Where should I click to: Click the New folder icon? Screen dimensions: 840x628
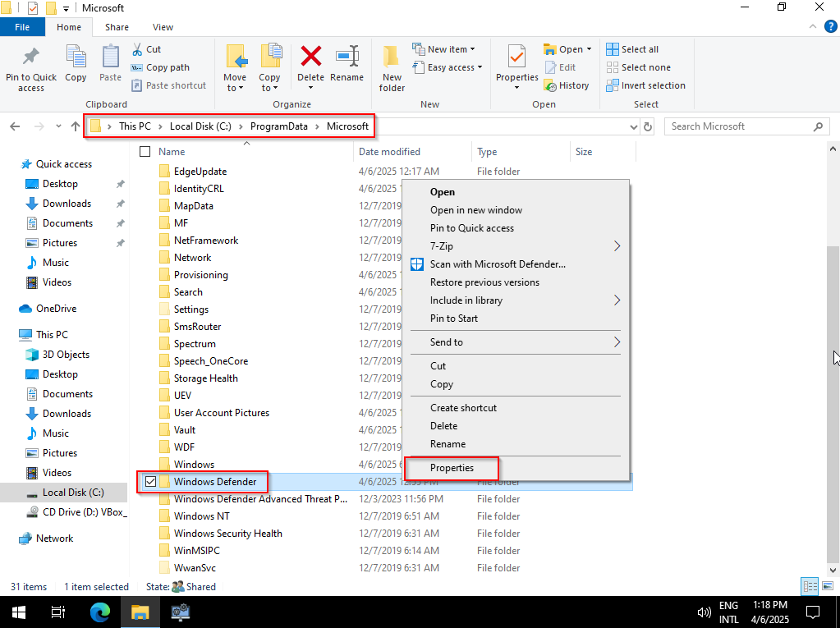[x=392, y=56]
